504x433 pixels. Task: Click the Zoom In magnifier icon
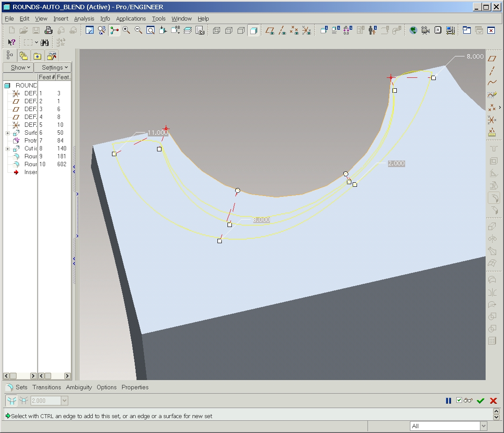click(x=126, y=30)
